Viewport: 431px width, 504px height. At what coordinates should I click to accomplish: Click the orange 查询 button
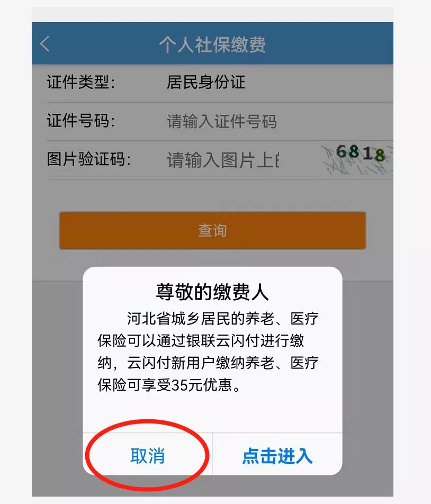[x=212, y=230]
